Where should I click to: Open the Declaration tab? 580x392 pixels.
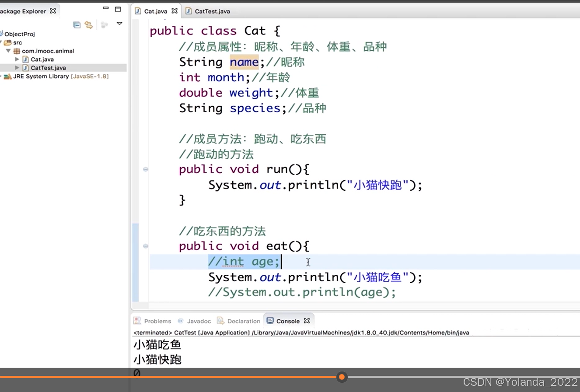click(x=244, y=321)
